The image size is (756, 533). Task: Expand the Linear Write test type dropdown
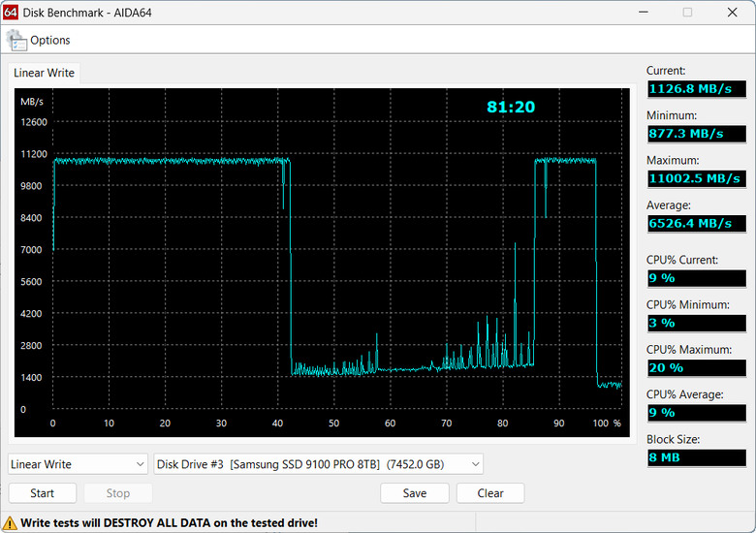click(x=78, y=464)
